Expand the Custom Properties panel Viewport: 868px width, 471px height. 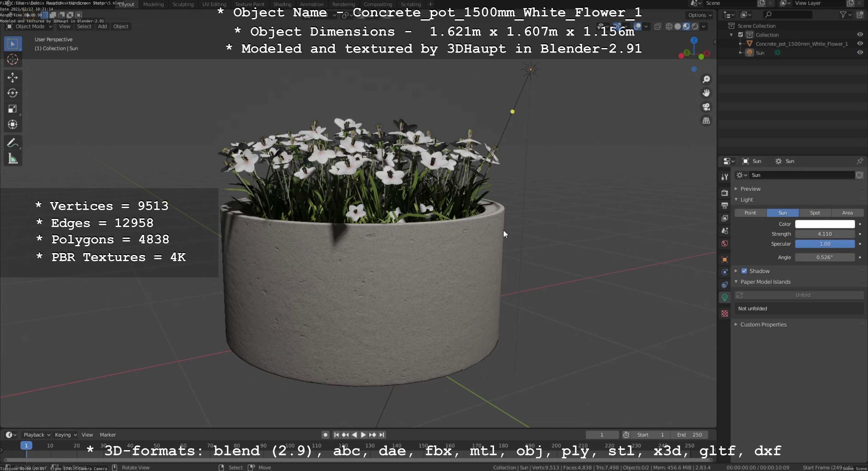coord(763,325)
